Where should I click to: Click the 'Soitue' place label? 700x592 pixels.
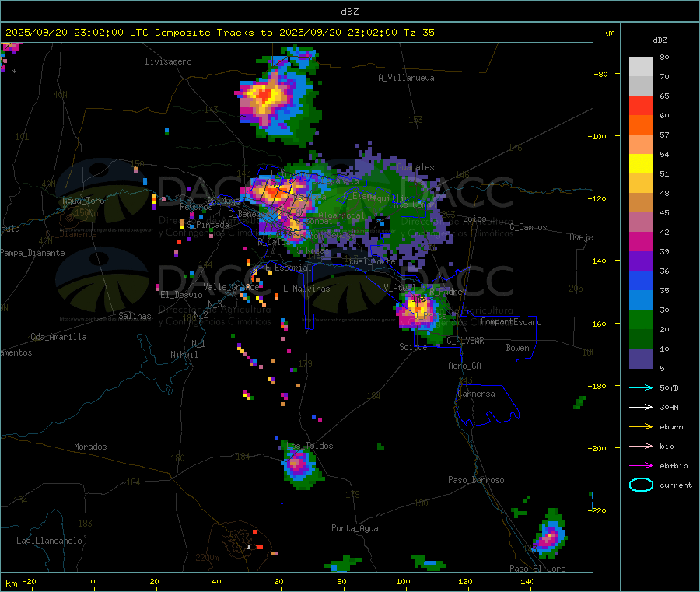tap(413, 347)
